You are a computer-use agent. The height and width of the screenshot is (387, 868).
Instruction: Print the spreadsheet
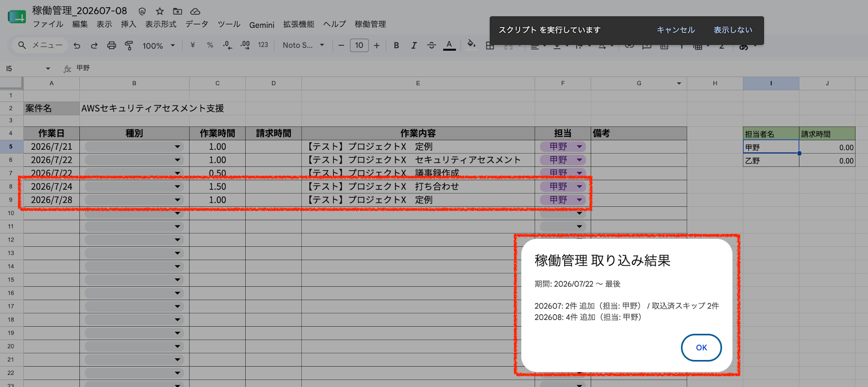point(112,46)
